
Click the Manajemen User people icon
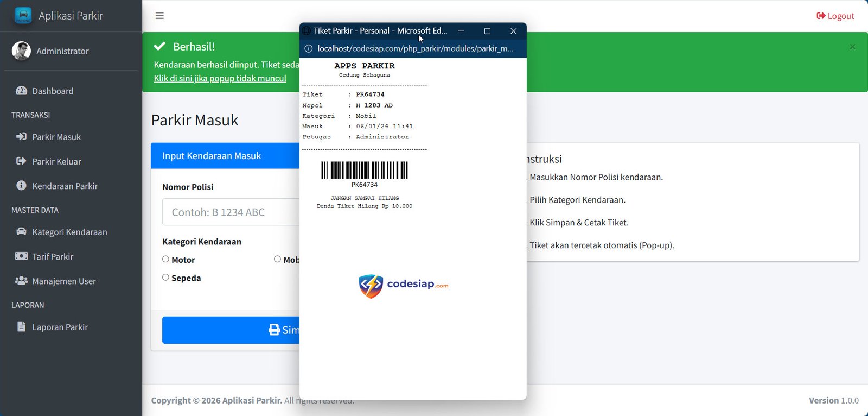[21, 281]
